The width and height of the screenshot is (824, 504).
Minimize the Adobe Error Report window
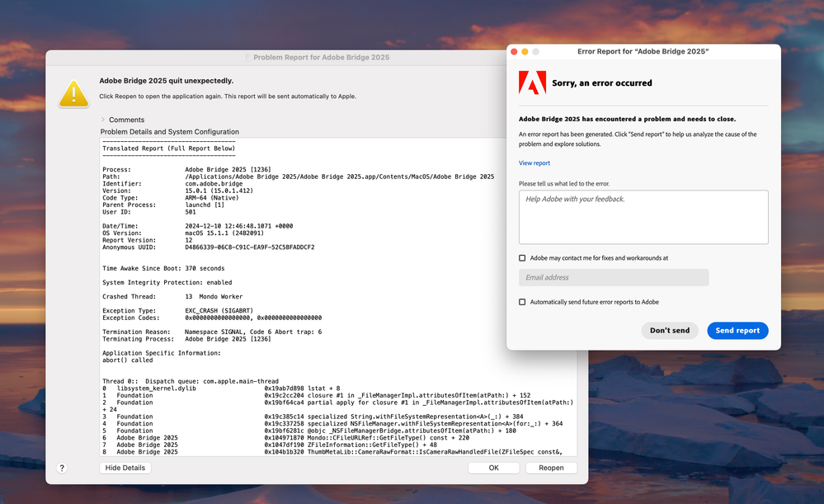525,51
